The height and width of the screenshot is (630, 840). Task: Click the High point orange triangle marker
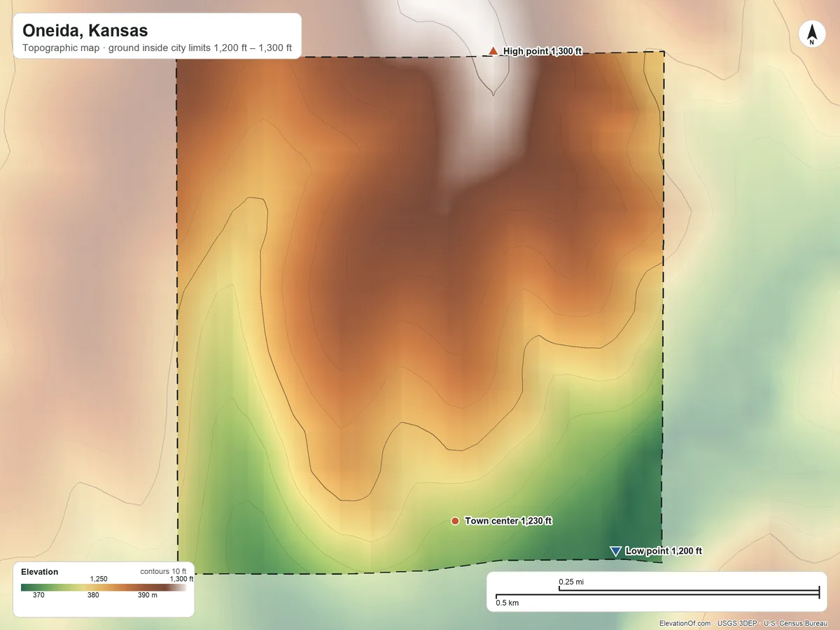tap(493, 51)
